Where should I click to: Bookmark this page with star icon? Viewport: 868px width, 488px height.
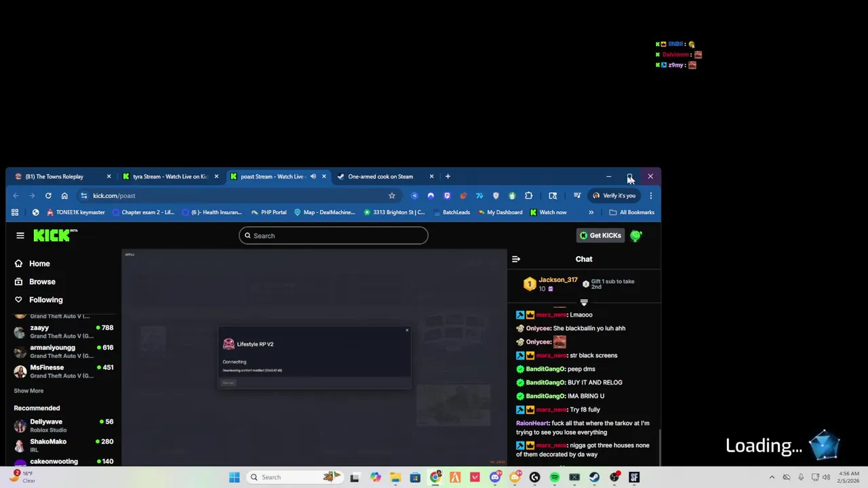[392, 195]
